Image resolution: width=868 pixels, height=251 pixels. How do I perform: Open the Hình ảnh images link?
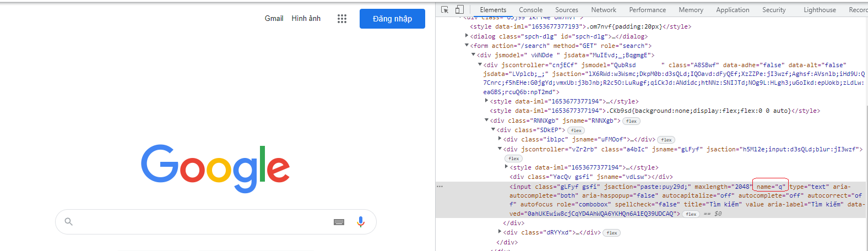(306, 18)
